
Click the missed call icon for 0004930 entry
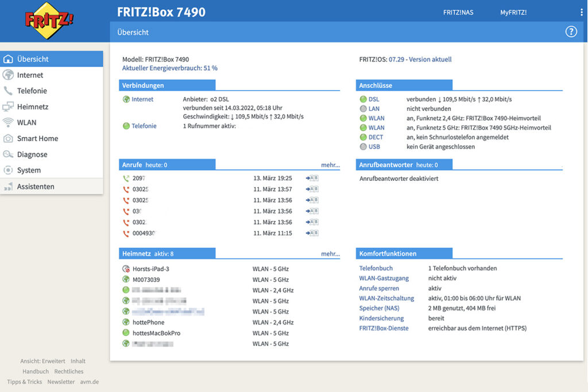pos(126,234)
